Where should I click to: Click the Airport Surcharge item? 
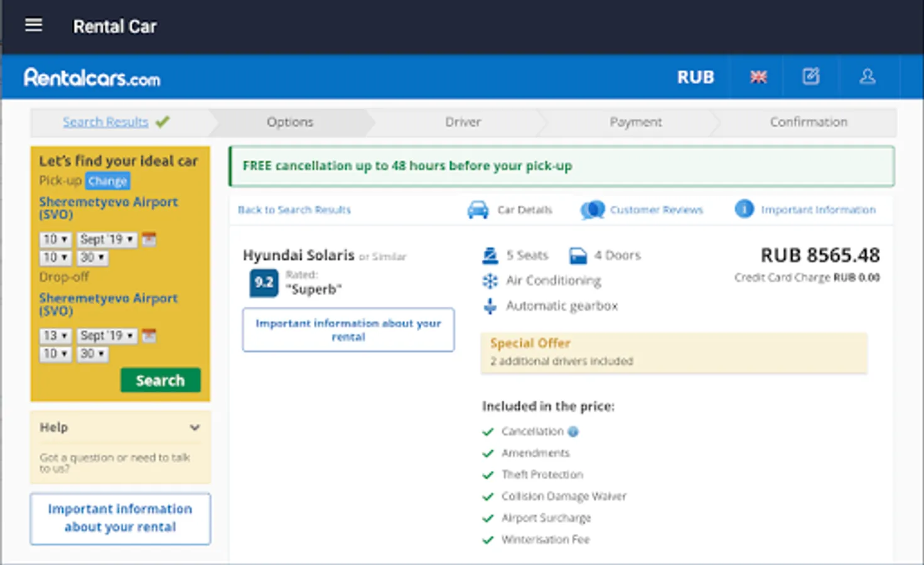(x=546, y=518)
